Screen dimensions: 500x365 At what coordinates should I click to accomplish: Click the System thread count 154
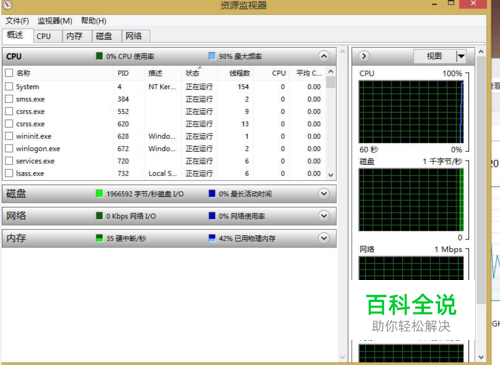pyautogui.click(x=243, y=87)
